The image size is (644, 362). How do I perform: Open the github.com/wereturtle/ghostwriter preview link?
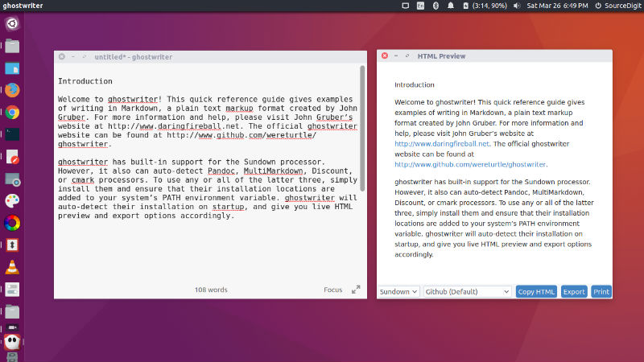tap(470, 164)
